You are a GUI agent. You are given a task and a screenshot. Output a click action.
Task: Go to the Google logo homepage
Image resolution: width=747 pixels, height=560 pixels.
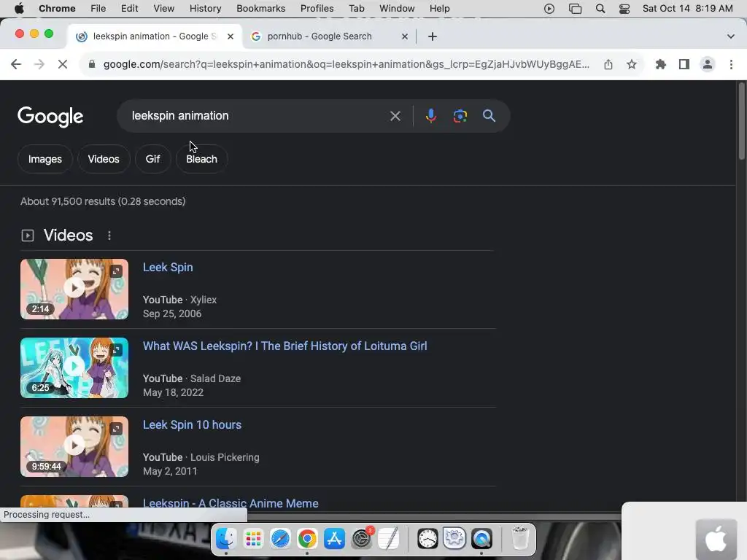pos(50,117)
